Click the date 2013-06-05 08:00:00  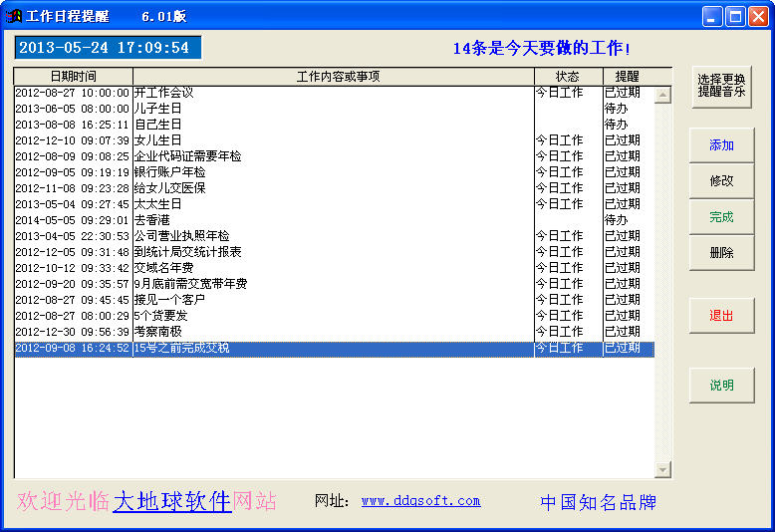pyautogui.click(x=72, y=109)
